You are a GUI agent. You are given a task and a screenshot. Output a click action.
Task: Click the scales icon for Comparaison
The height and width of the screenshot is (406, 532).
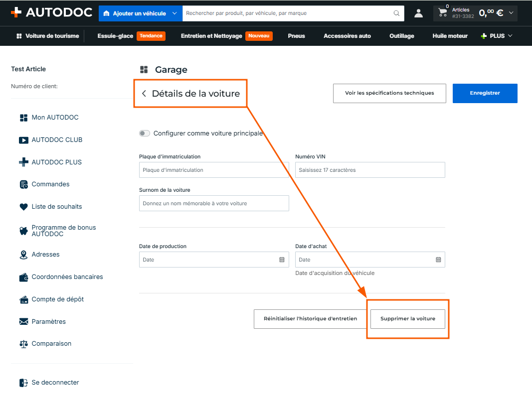pos(23,344)
